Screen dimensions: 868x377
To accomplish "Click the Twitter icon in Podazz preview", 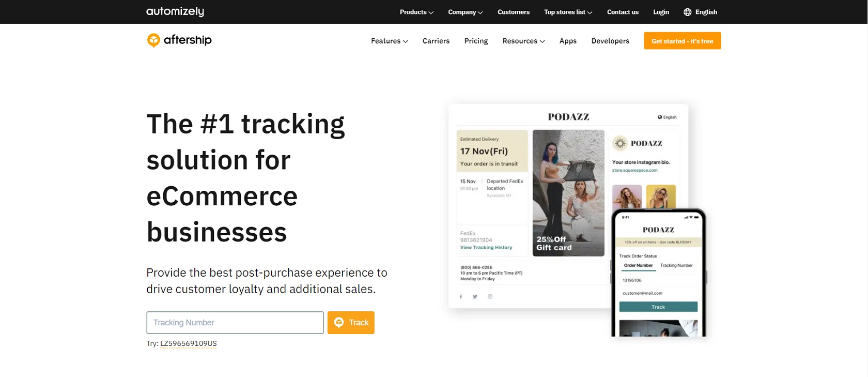I will tap(475, 297).
